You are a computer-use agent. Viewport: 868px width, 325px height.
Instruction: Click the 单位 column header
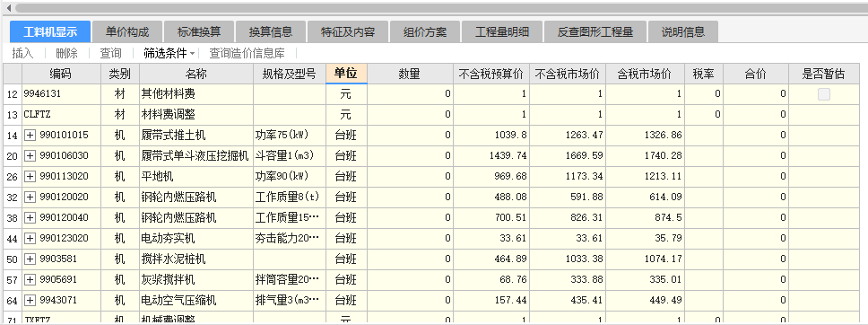click(346, 74)
